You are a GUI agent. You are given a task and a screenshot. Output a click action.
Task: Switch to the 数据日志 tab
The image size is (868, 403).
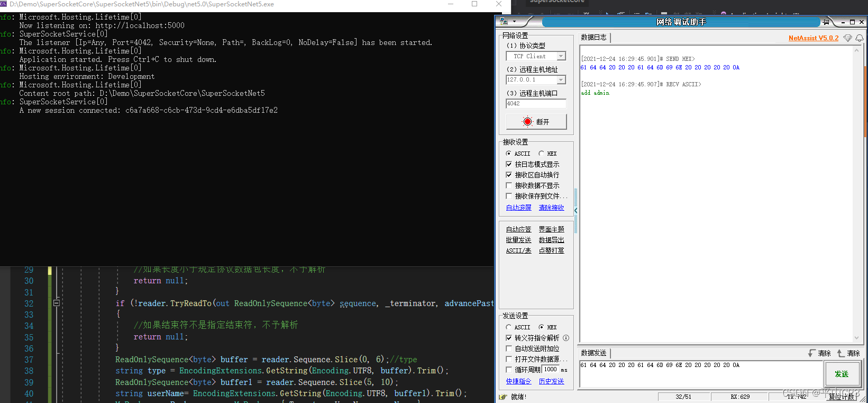(594, 38)
